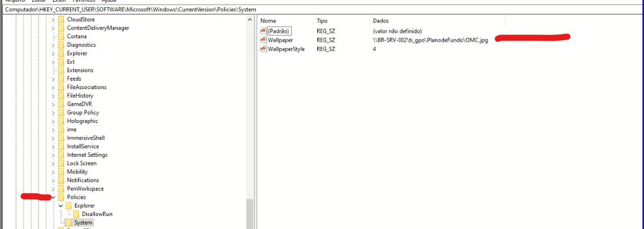The height and width of the screenshot is (229, 644).
Task: Sort values by the Nome column
Action: pos(286,20)
